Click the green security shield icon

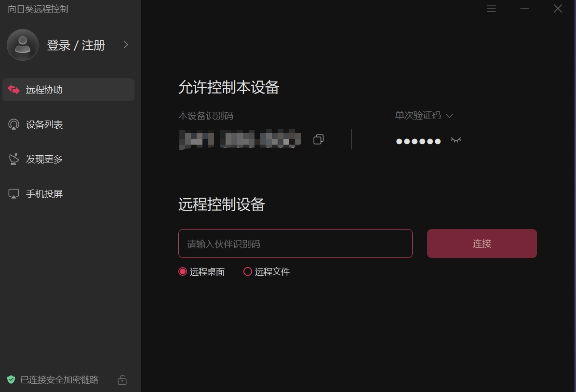(11, 379)
